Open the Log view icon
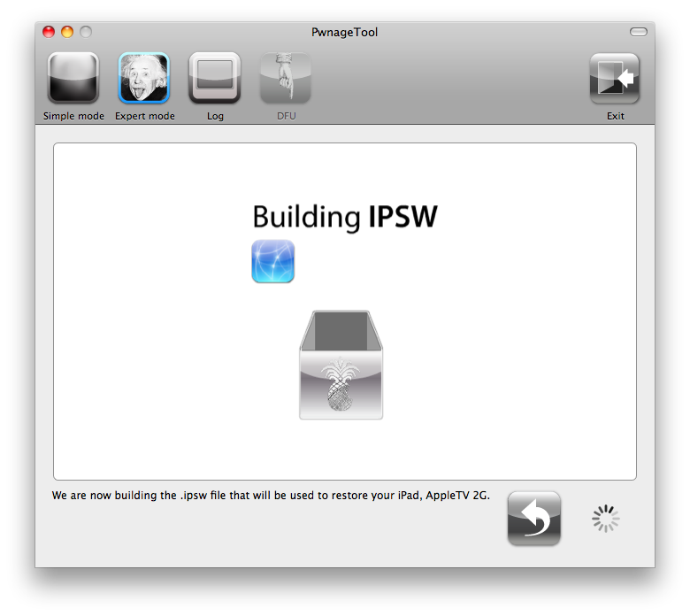 click(x=215, y=78)
